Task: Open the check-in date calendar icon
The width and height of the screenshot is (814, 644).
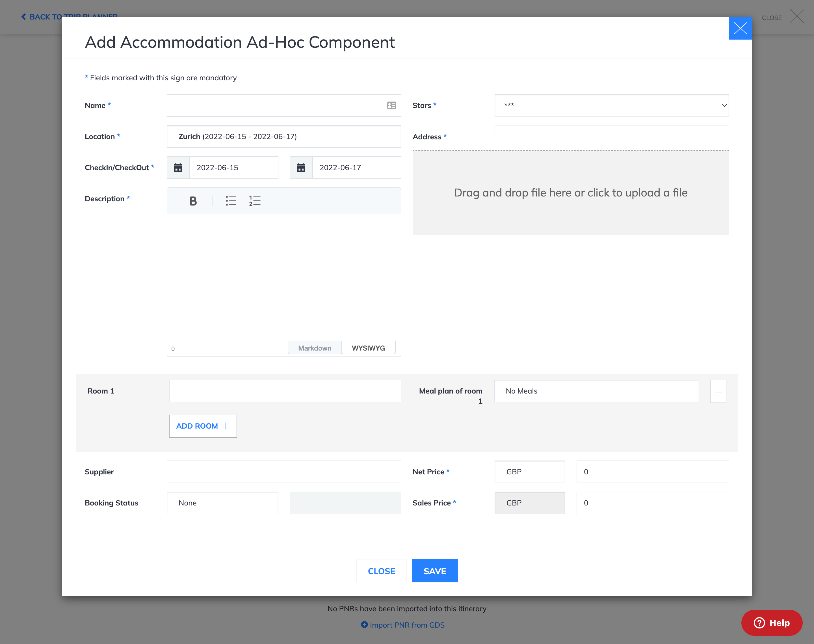Action: click(178, 168)
